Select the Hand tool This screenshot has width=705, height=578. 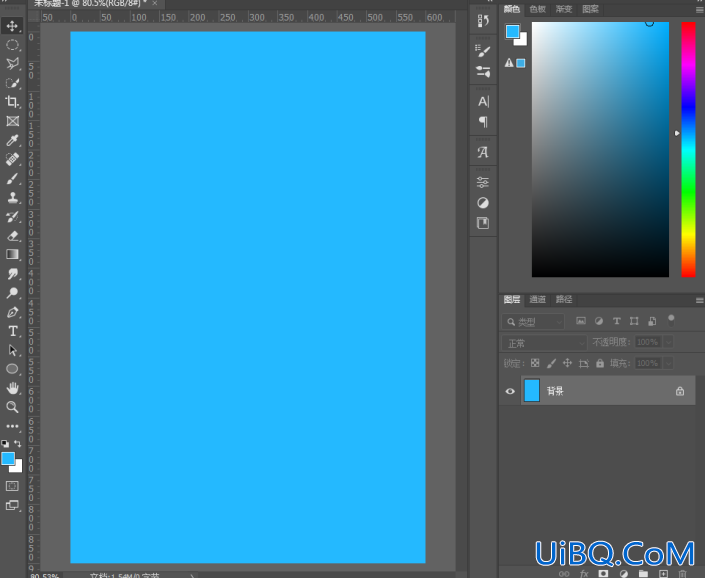point(12,388)
